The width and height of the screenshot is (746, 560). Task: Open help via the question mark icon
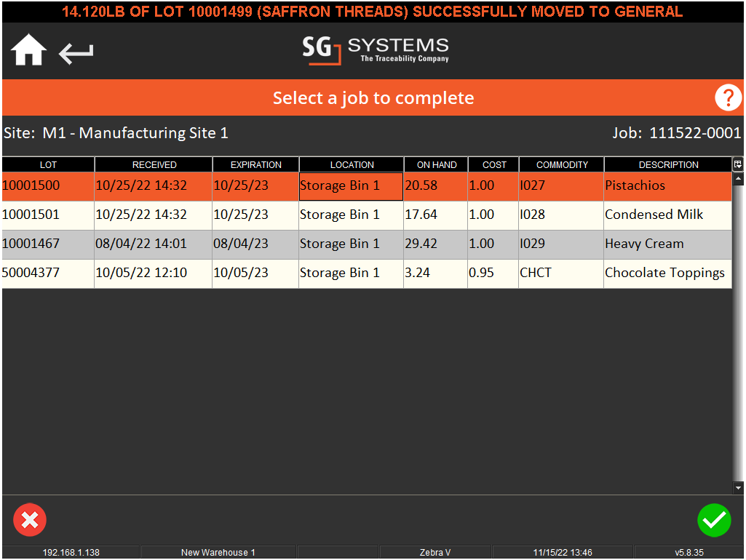click(x=728, y=97)
